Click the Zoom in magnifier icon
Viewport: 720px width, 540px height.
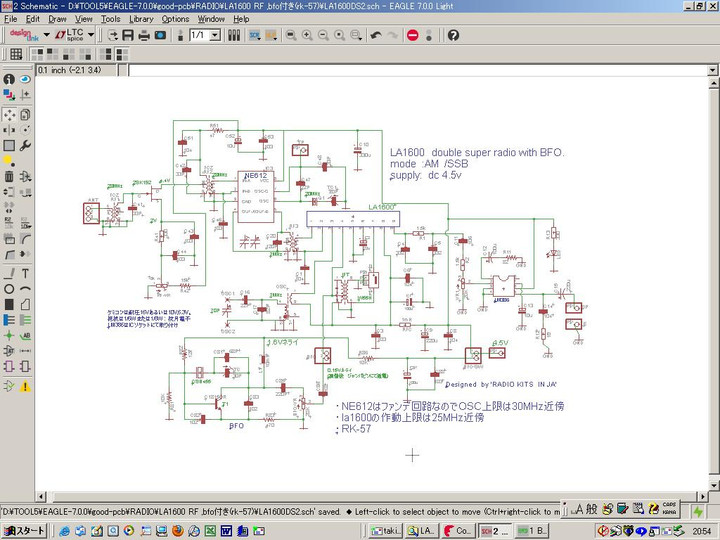point(307,35)
